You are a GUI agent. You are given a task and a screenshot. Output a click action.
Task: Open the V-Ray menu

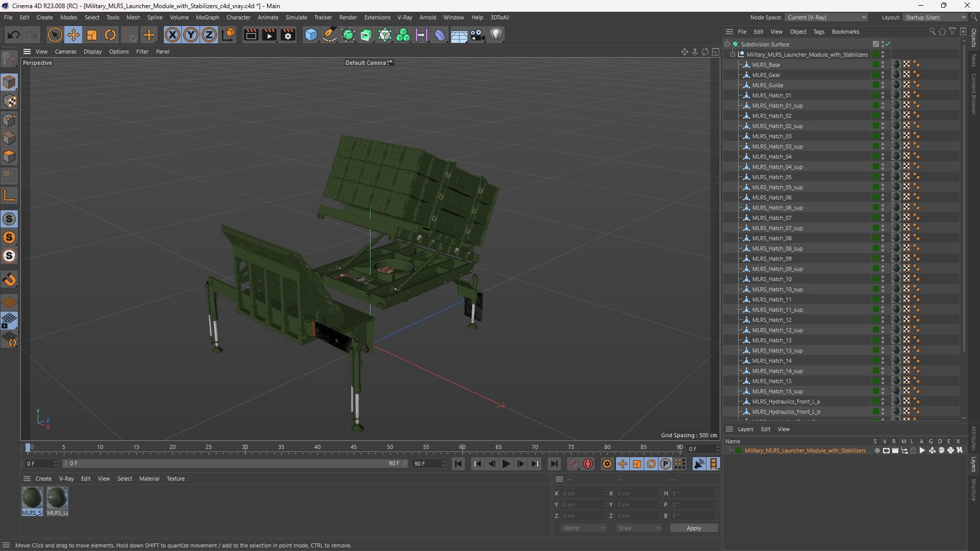click(x=404, y=17)
